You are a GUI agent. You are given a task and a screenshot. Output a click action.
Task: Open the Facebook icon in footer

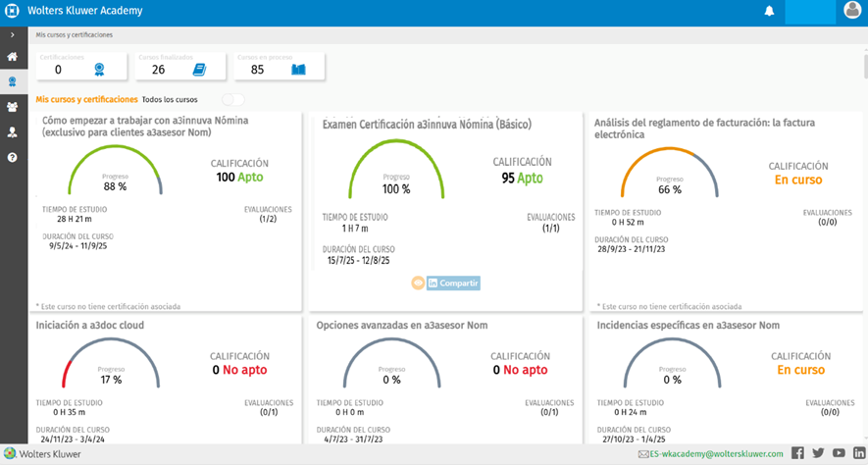(x=797, y=453)
